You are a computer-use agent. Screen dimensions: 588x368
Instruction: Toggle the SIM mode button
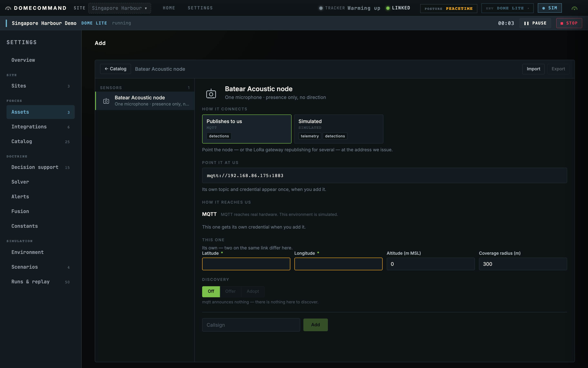(550, 8)
